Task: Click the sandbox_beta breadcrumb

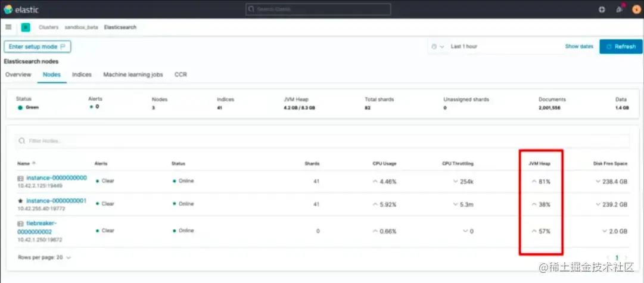Action: 82,27
